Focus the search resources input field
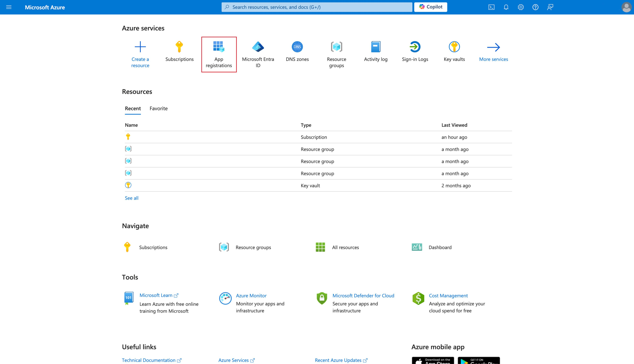The image size is (634, 364). (317, 7)
